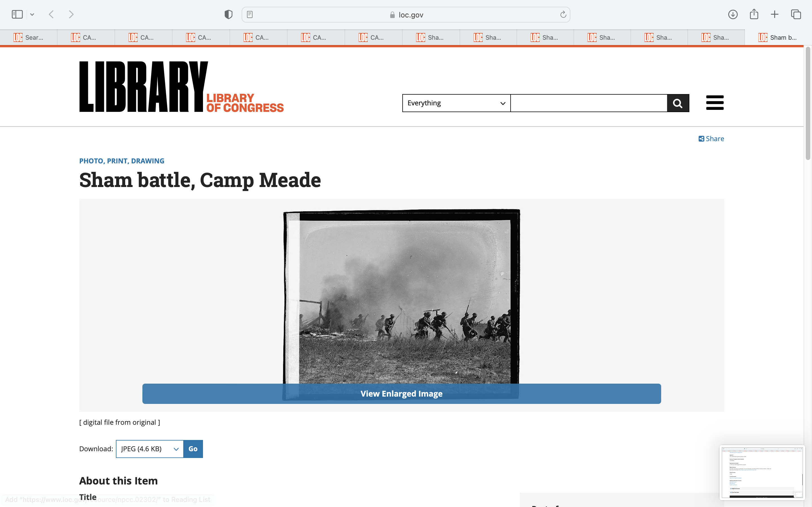The image size is (812, 507).
Task: Click the View Enlarged Image button
Action: pyautogui.click(x=401, y=394)
